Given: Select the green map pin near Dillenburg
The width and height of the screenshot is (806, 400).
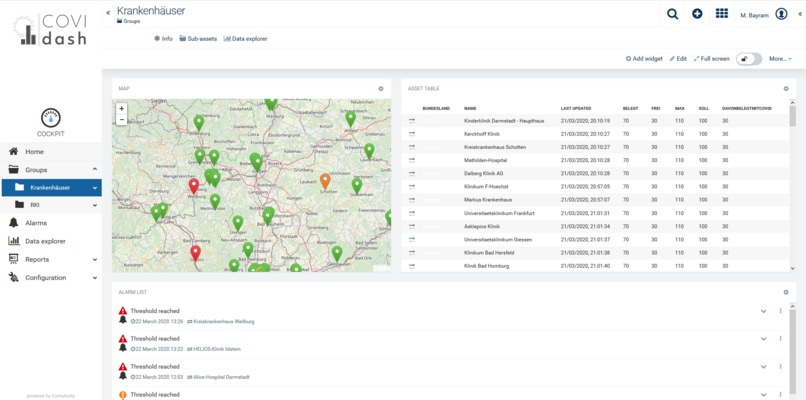Looking at the screenshot, I should tap(199, 123).
